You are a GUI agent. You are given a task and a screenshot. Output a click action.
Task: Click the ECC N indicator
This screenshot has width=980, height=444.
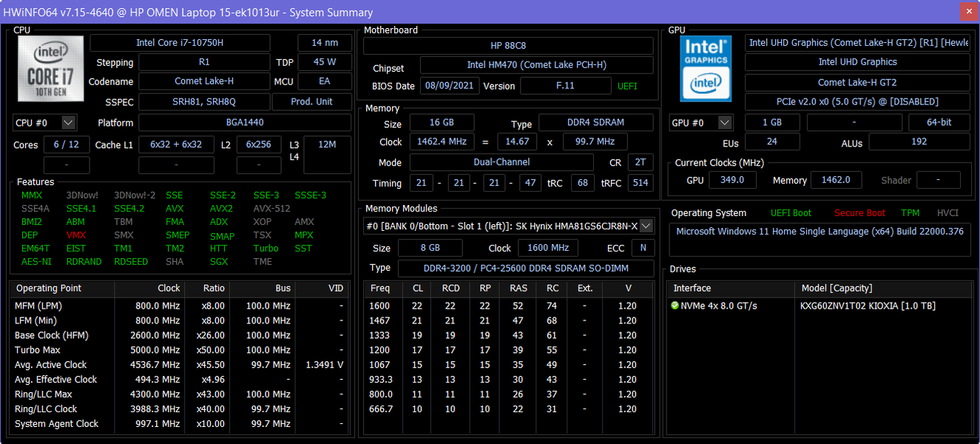click(x=643, y=248)
